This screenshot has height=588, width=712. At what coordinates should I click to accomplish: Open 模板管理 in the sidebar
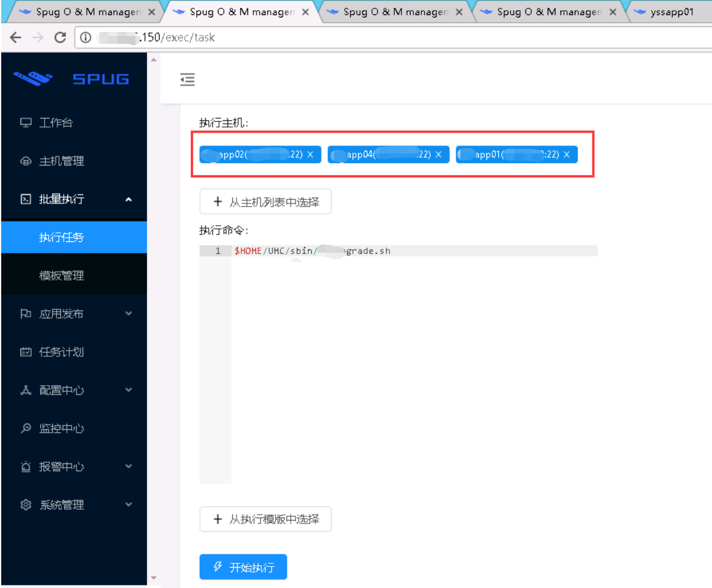pyautogui.click(x=74, y=275)
